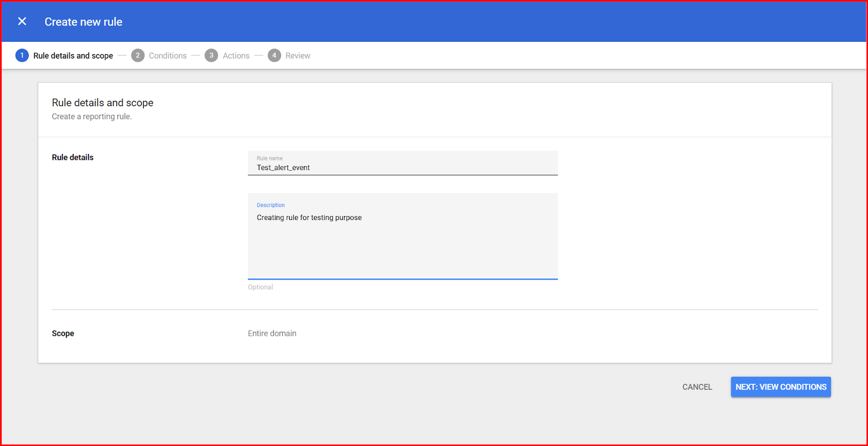Click the step 3 number circle
Viewport: 868px width, 446px height.
click(211, 55)
